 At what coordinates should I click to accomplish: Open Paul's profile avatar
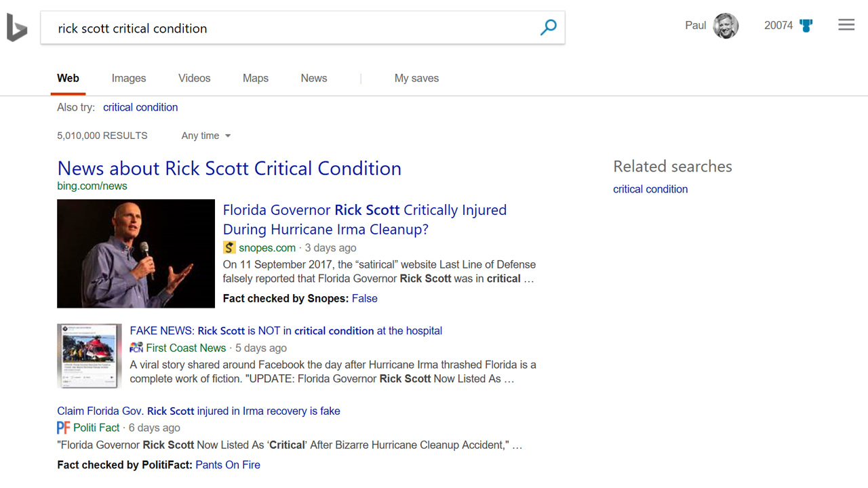pos(725,26)
